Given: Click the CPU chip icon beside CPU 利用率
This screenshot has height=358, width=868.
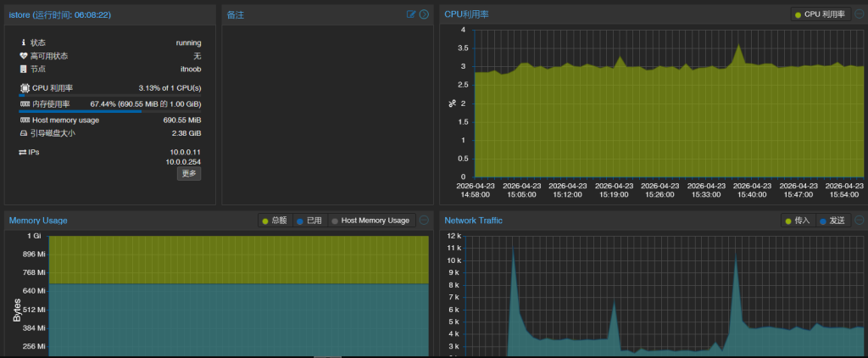Looking at the screenshot, I should 23,88.
